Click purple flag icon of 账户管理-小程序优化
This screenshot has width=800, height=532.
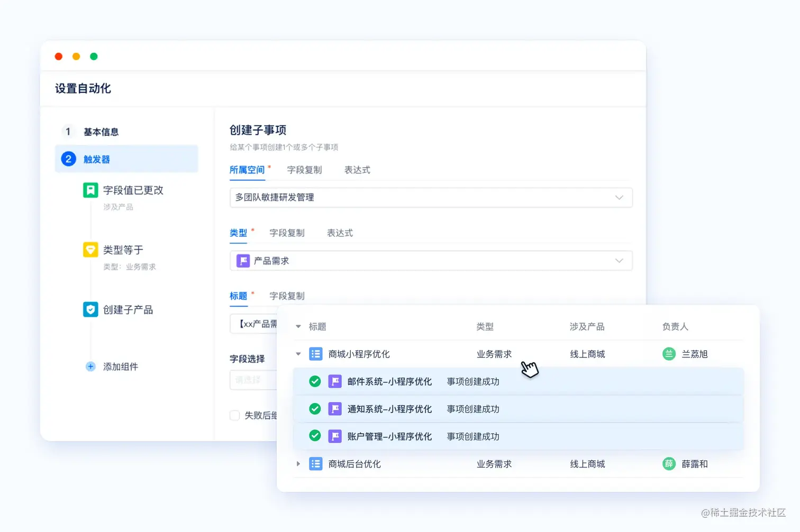click(335, 436)
